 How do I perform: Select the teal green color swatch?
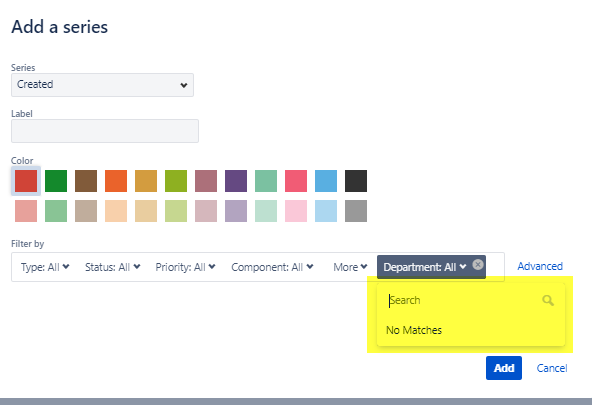tap(266, 181)
